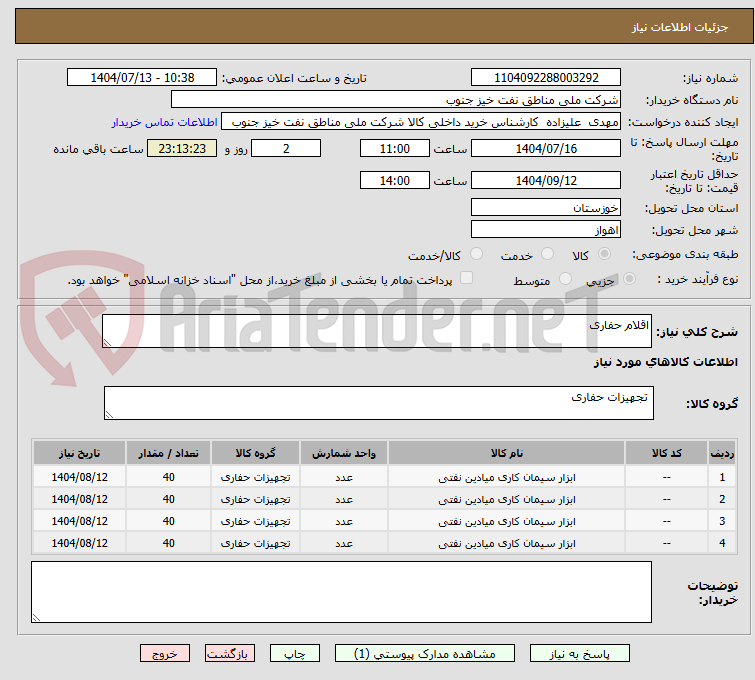Click the جزئیات اطلاعات نیاز page title

(x=679, y=27)
